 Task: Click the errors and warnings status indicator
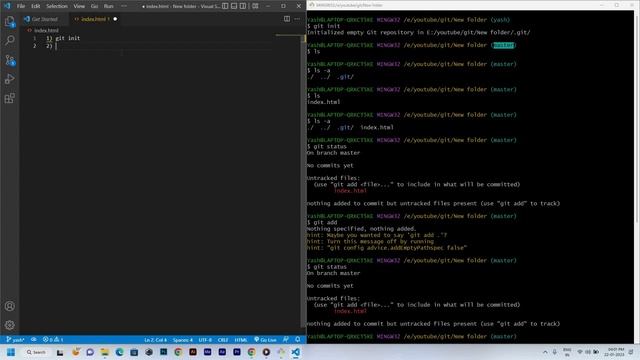click(x=53, y=340)
